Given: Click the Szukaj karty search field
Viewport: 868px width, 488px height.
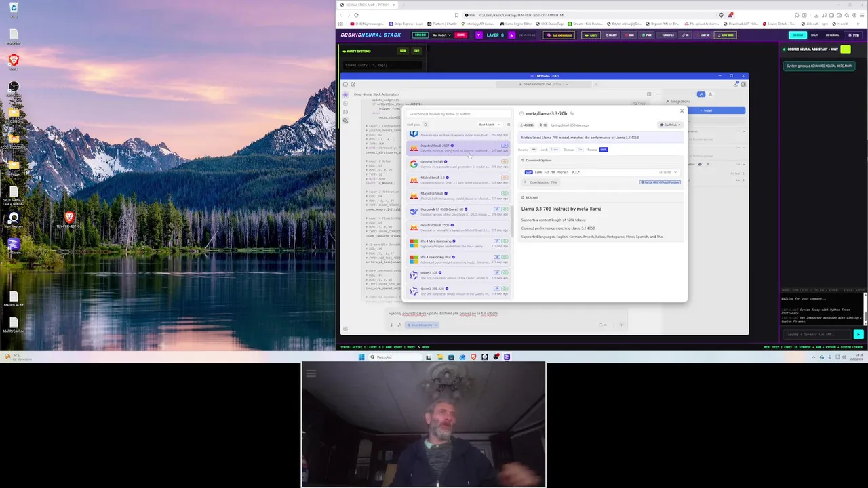Looking at the screenshot, I should point(382,65).
